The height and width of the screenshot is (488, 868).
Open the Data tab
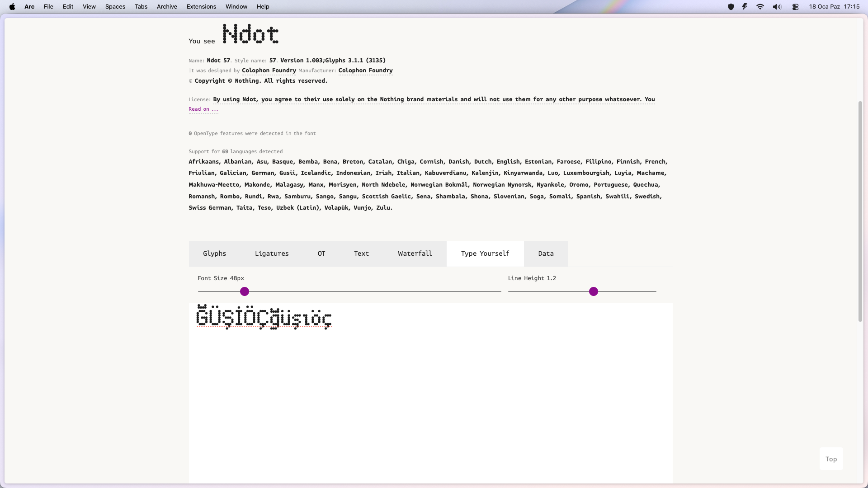[x=546, y=253]
